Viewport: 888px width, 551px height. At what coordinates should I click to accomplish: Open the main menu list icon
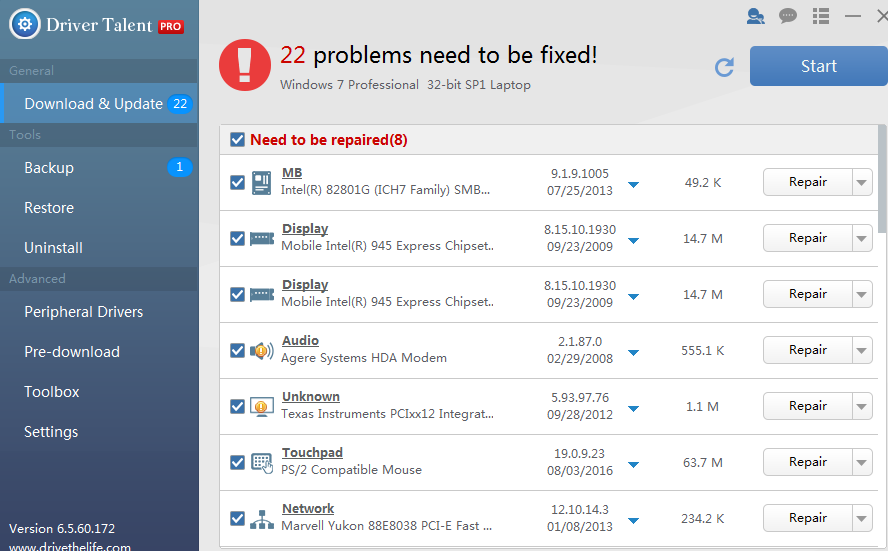(x=821, y=16)
